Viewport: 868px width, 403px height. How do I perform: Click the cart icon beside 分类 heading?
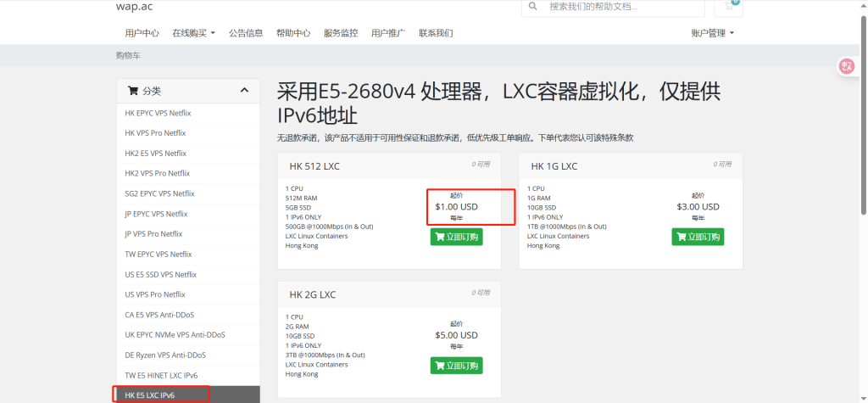(132, 91)
